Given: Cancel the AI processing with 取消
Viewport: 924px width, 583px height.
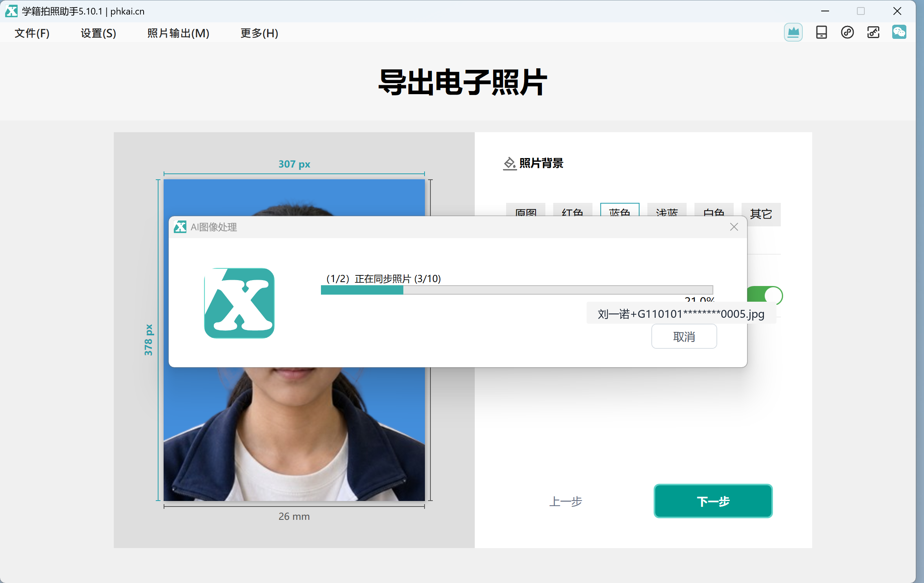Looking at the screenshot, I should point(684,336).
